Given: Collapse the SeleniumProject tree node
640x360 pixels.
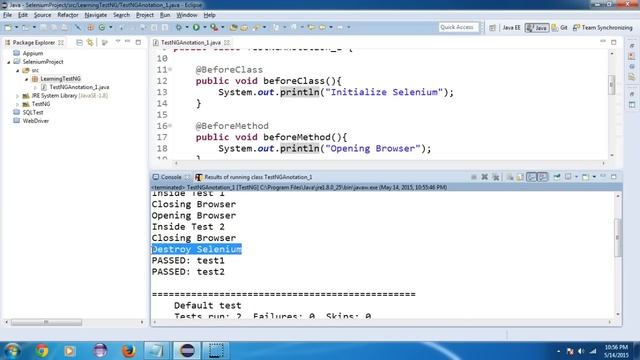Looking at the screenshot, I should point(9,62).
